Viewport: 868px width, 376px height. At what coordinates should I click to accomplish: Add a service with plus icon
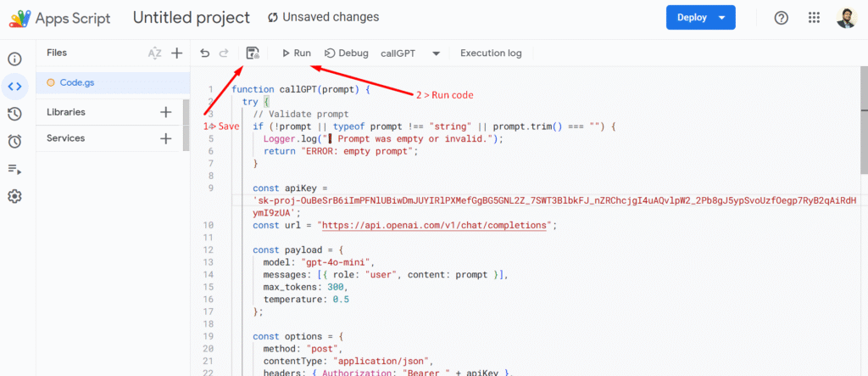(x=166, y=138)
